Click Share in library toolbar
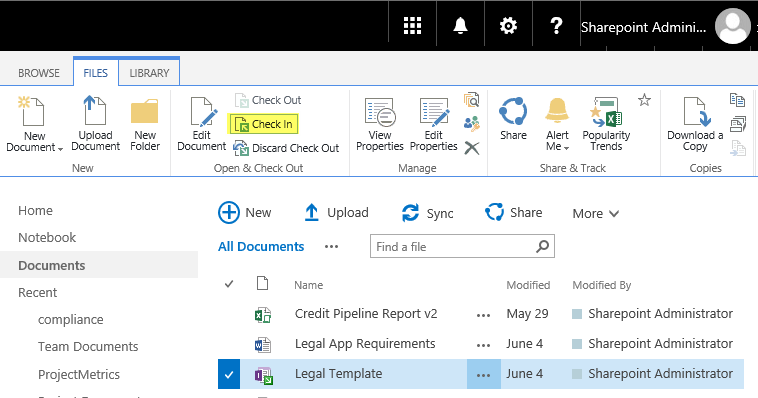Screen dimensions: 758x398 [513, 212]
